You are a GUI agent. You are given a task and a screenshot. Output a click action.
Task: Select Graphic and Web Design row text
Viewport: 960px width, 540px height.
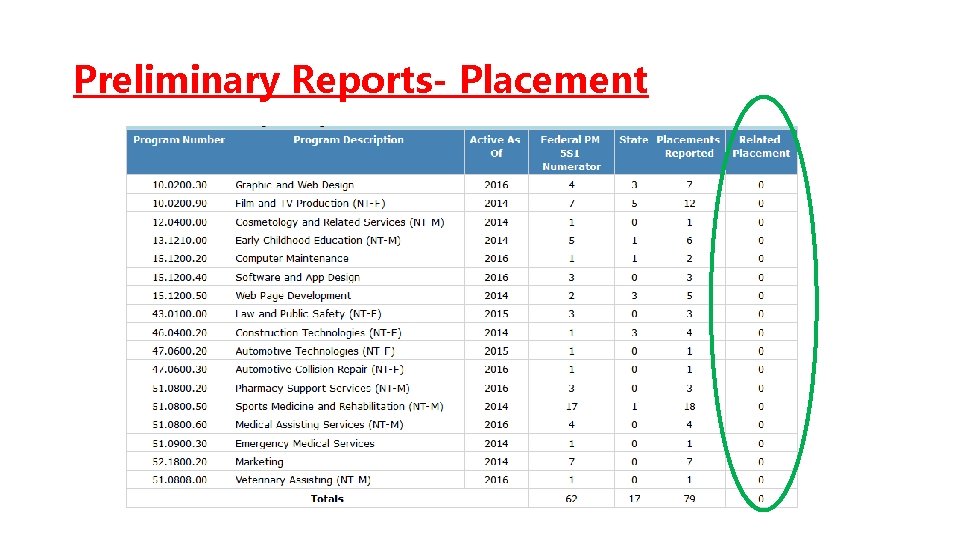(x=294, y=185)
